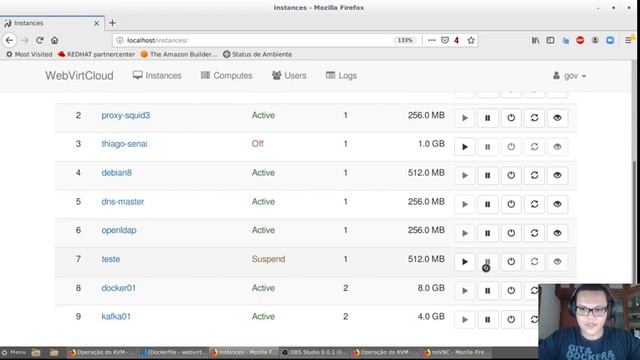Open the Instances navigation menu

coord(157,76)
